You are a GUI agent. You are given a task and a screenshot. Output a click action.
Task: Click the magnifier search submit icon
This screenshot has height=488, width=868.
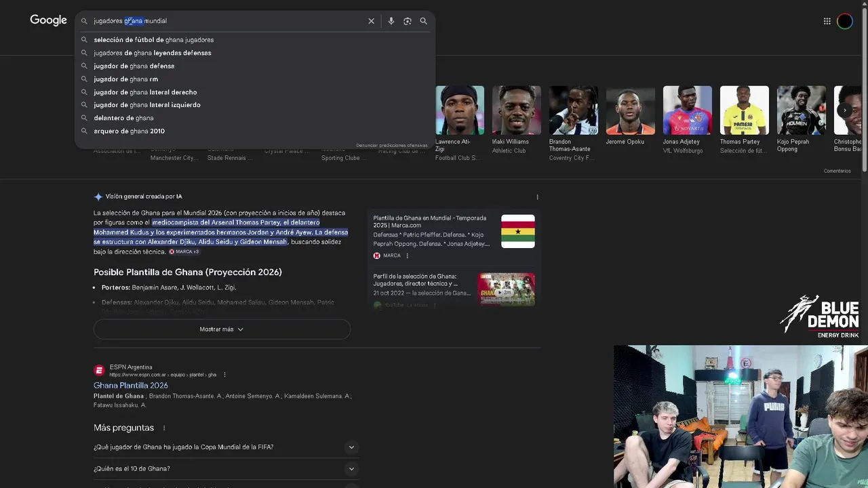424,21
